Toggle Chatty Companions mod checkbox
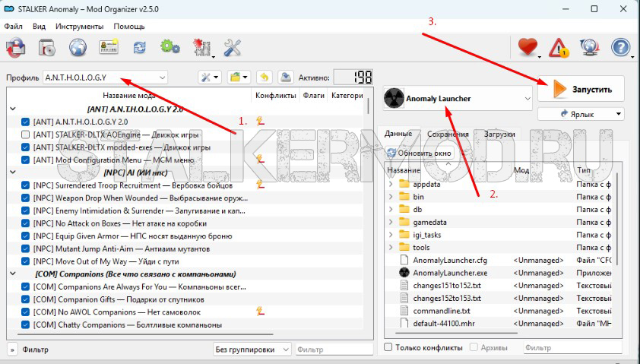 [25, 324]
